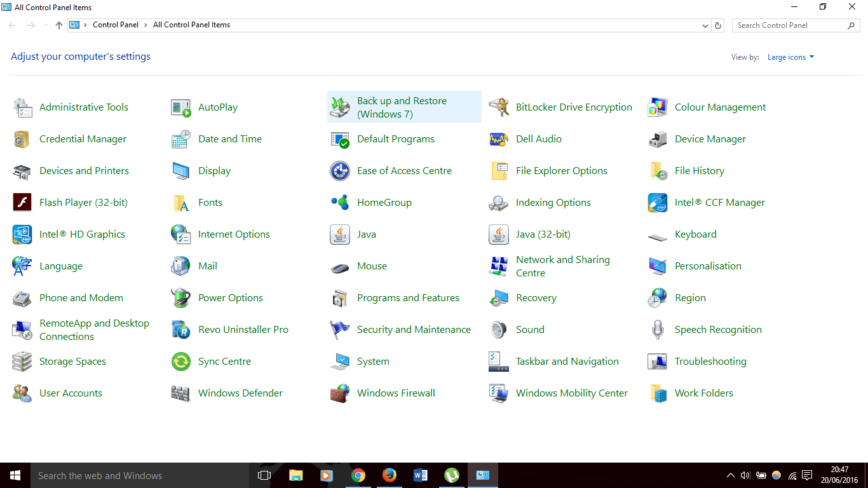Open the Keyboard icon

[658, 236]
